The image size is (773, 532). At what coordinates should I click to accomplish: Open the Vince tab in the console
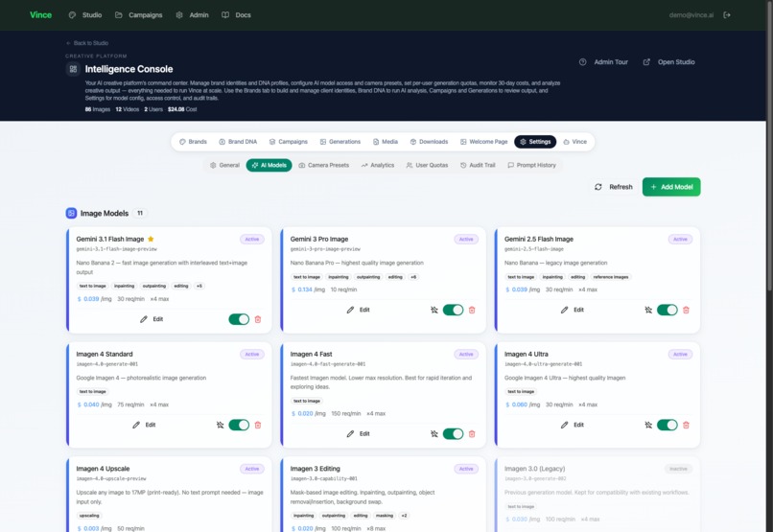coord(574,141)
